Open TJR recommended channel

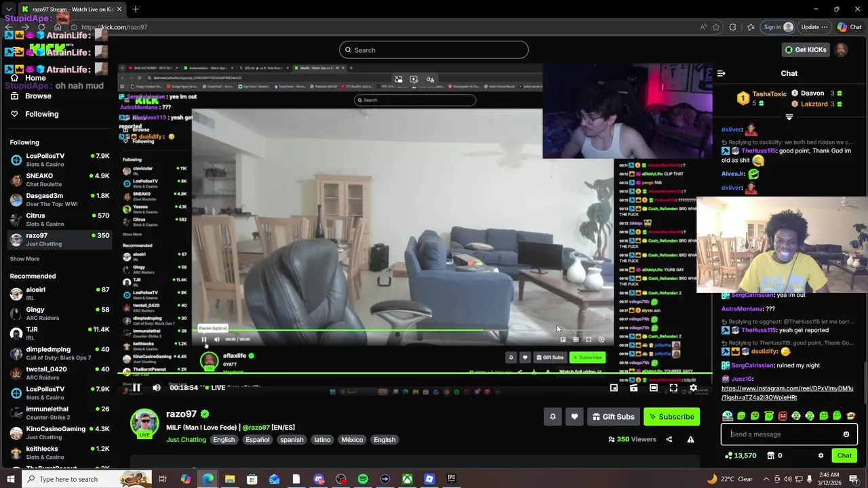tap(60, 333)
